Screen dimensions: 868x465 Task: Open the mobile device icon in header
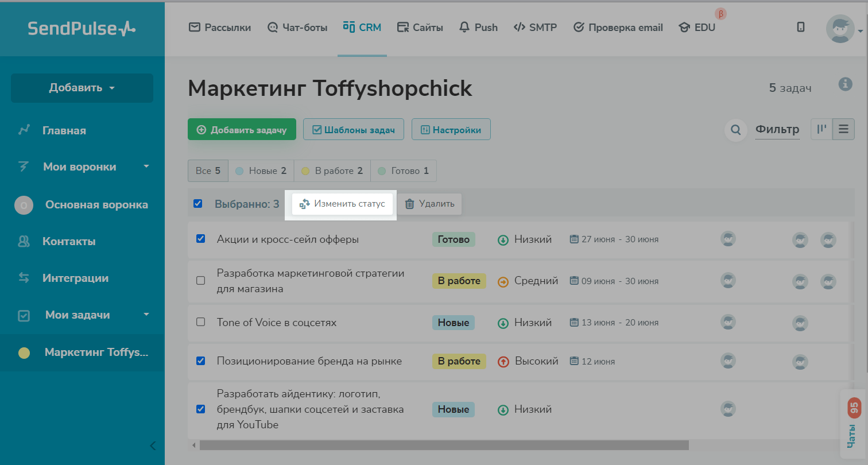pos(801,27)
